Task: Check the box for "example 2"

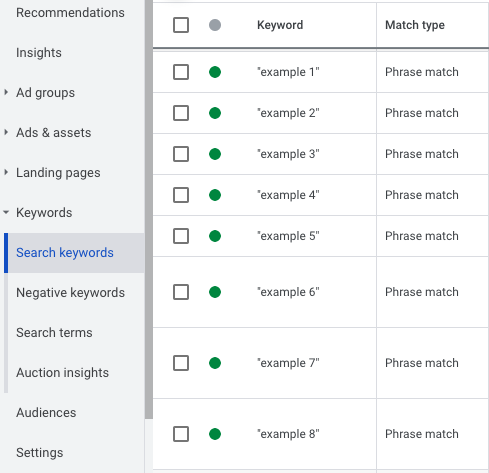Action: pyautogui.click(x=181, y=113)
